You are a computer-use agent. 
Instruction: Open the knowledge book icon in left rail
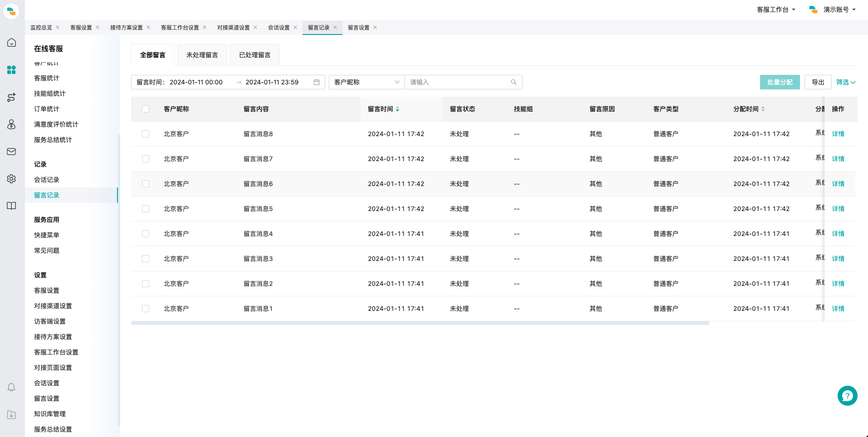[11, 206]
